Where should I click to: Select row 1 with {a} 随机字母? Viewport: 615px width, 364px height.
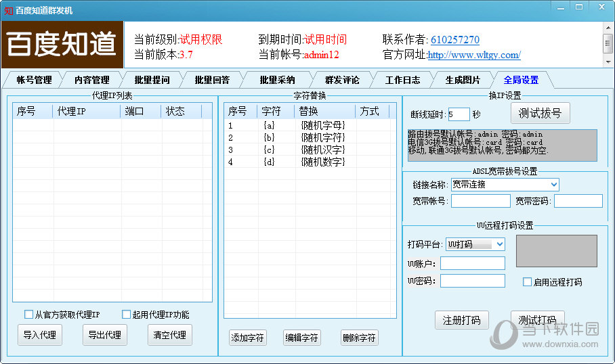(x=310, y=125)
